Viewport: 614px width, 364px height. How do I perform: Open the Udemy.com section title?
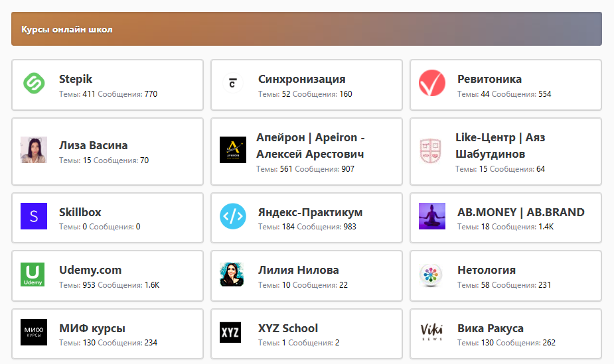tap(90, 270)
